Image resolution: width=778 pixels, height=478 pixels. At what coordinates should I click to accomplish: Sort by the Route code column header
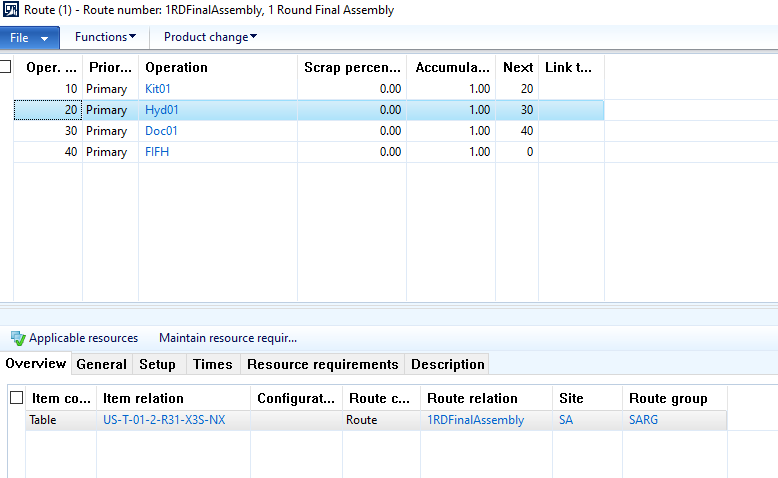382,398
